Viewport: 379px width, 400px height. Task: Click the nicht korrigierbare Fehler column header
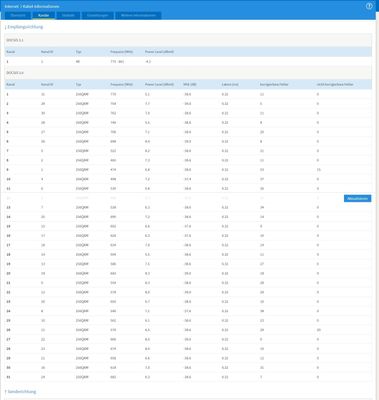coord(335,85)
